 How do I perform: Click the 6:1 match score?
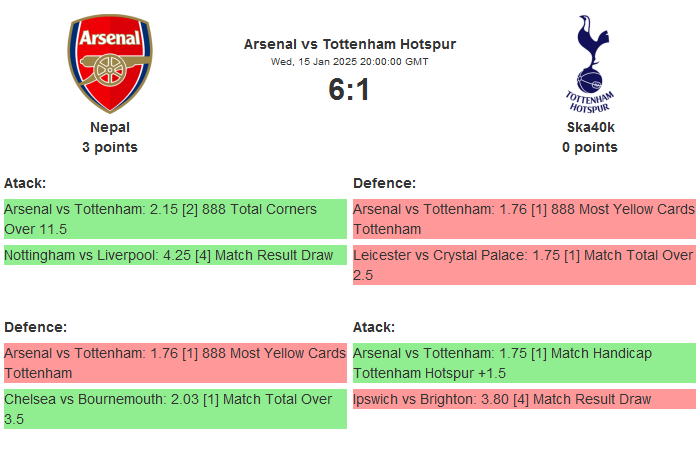pyautogui.click(x=349, y=90)
